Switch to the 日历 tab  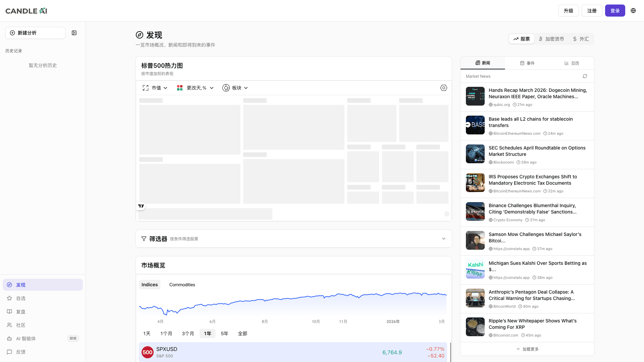572,63
